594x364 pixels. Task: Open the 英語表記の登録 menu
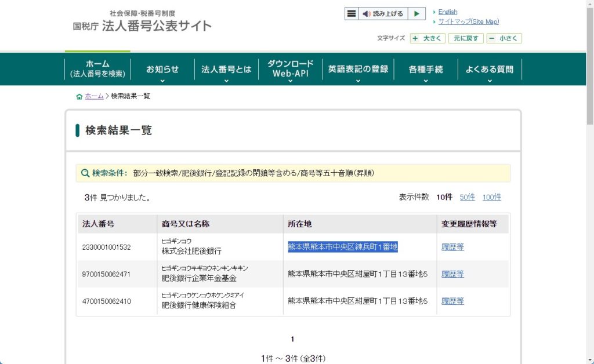click(358, 70)
